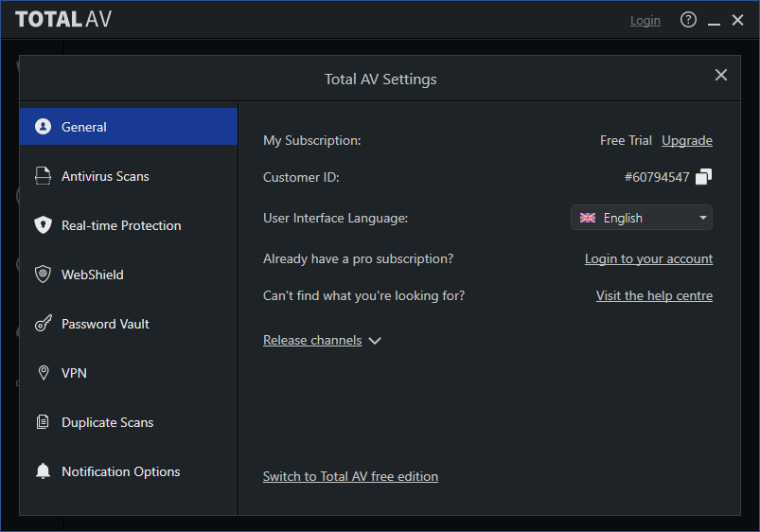Go to Password Vault settings
Image resolution: width=760 pixels, height=532 pixels.
click(x=129, y=324)
